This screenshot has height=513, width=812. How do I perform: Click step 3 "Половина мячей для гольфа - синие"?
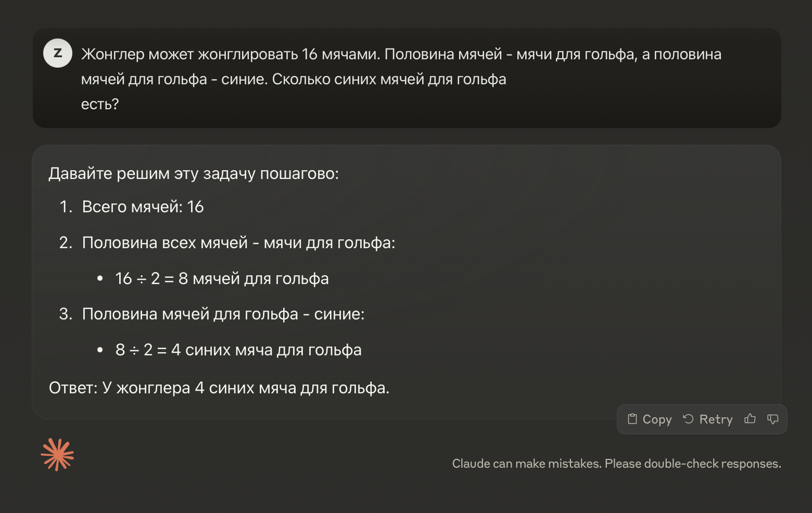(223, 314)
